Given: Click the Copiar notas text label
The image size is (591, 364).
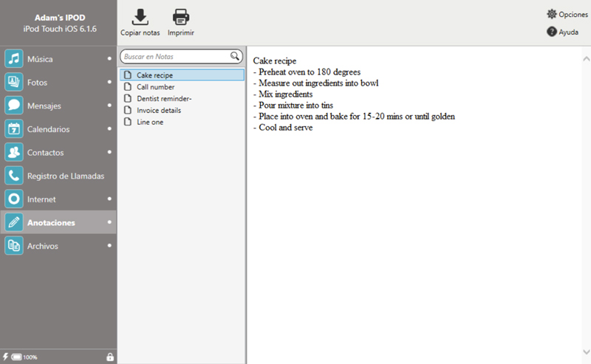Looking at the screenshot, I should tap(140, 32).
